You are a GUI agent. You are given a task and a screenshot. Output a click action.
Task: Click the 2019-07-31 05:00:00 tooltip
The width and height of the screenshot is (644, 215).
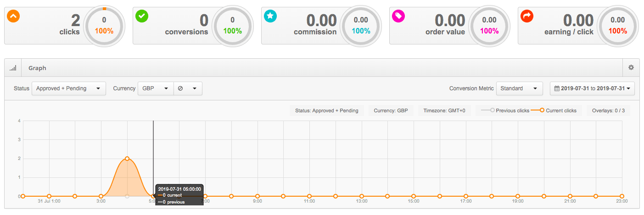[179, 195]
